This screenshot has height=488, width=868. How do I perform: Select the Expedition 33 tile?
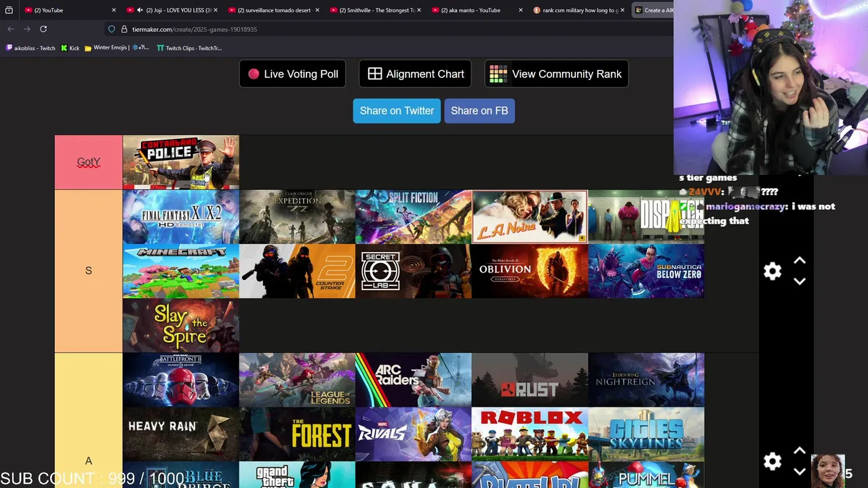pos(297,216)
